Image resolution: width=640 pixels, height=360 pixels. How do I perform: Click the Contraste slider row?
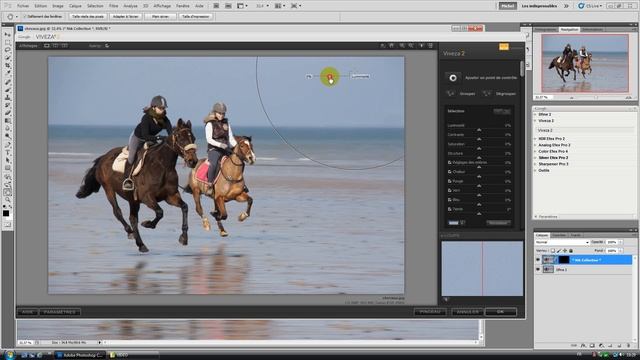click(479, 135)
